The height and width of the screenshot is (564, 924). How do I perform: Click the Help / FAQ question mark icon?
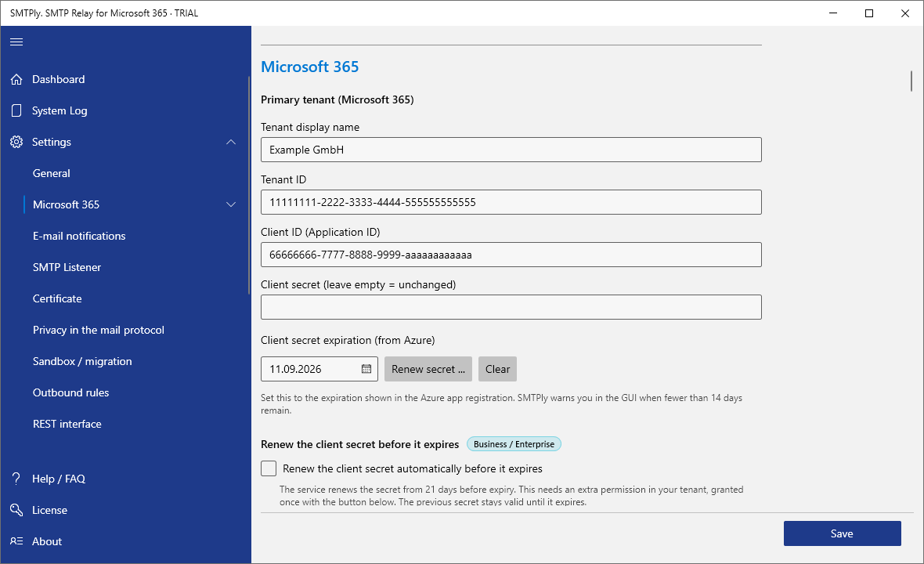coord(16,479)
